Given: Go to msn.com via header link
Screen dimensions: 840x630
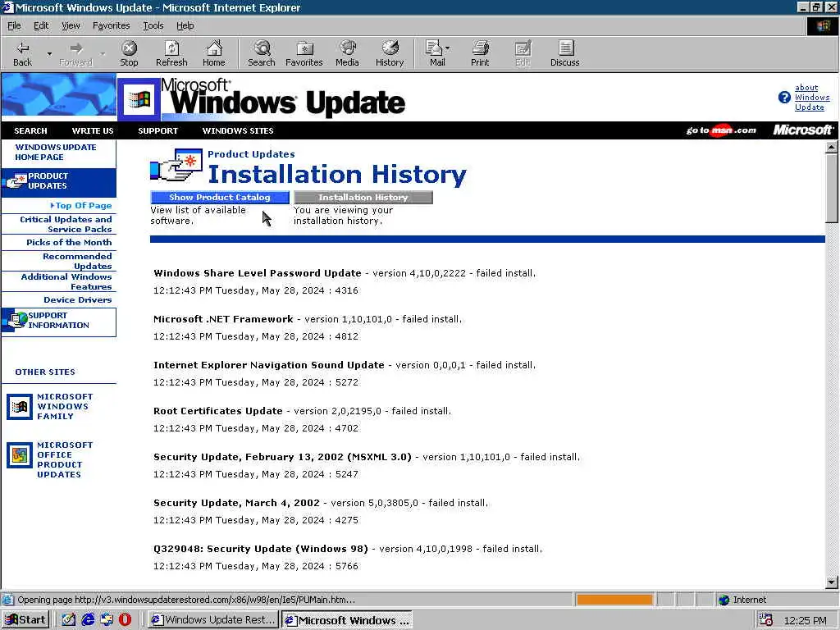Looking at the screenshot, I should pos(721,130).
